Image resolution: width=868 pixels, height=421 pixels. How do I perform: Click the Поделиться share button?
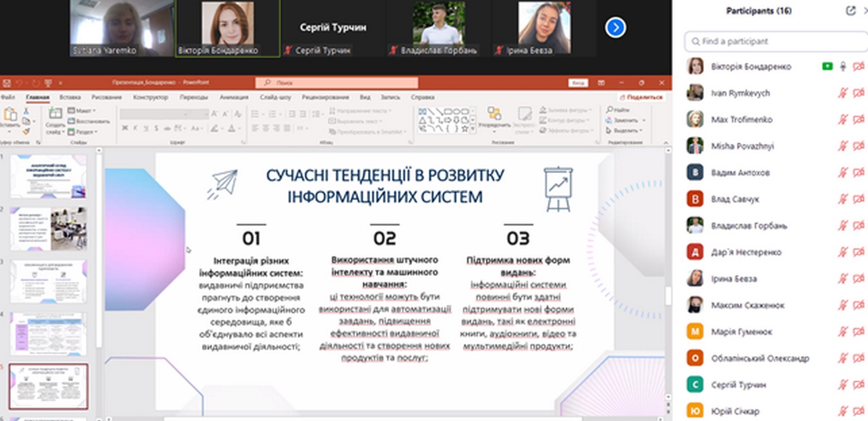tap(640, 97)
